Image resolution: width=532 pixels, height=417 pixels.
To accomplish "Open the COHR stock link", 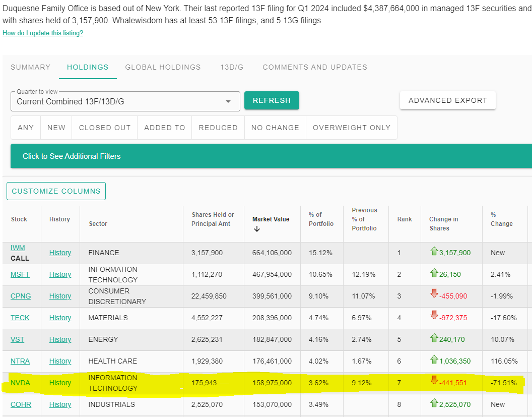I will click(21, 405).
